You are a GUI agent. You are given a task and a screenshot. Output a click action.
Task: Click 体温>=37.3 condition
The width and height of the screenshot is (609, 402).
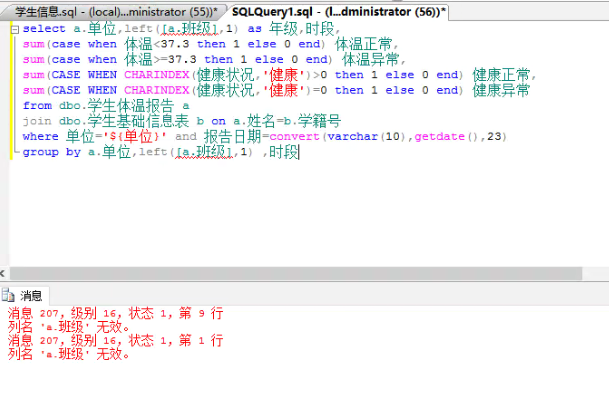tap(160, 59)
